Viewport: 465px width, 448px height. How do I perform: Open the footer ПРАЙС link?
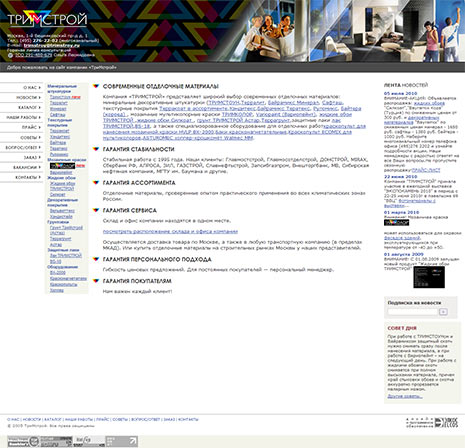click(x=103, y=419)
